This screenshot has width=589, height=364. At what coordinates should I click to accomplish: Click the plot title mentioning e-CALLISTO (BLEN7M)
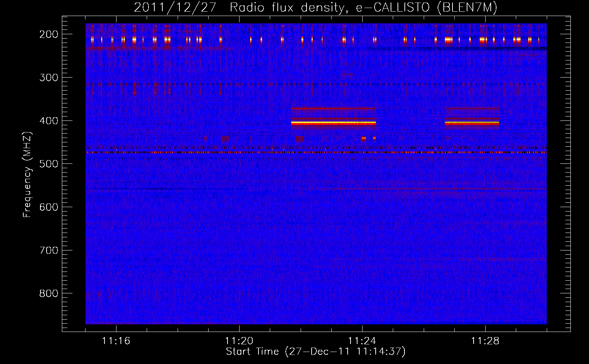point(316,7)
